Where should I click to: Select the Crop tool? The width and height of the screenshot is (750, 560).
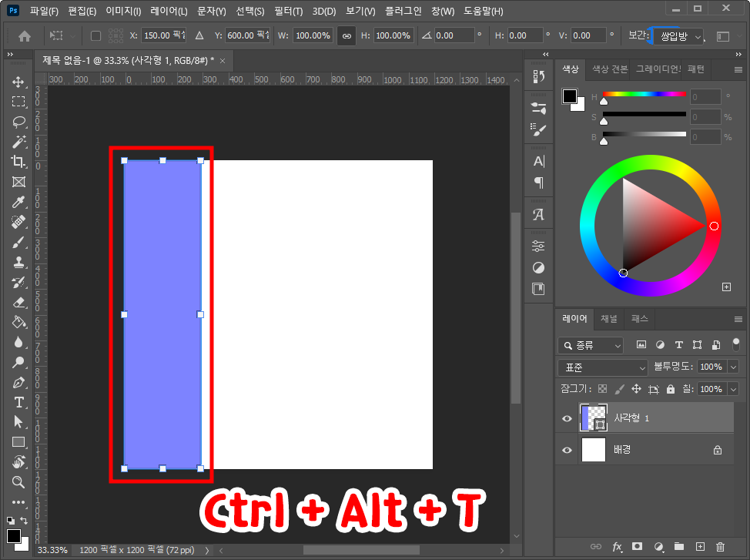point(18,162)
